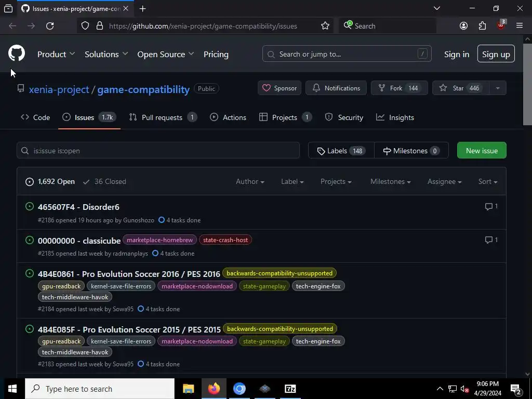The height and width of the screenshot is (399, 532).
Task: Click the xenia-project owner link
Action: pyautogui.click(x=59, y=89)
